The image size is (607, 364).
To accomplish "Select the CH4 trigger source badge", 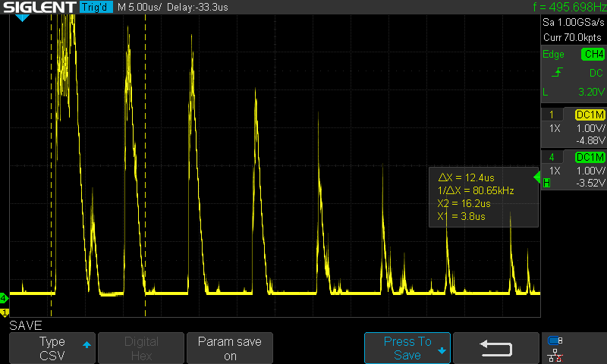I will click(593, 54).
